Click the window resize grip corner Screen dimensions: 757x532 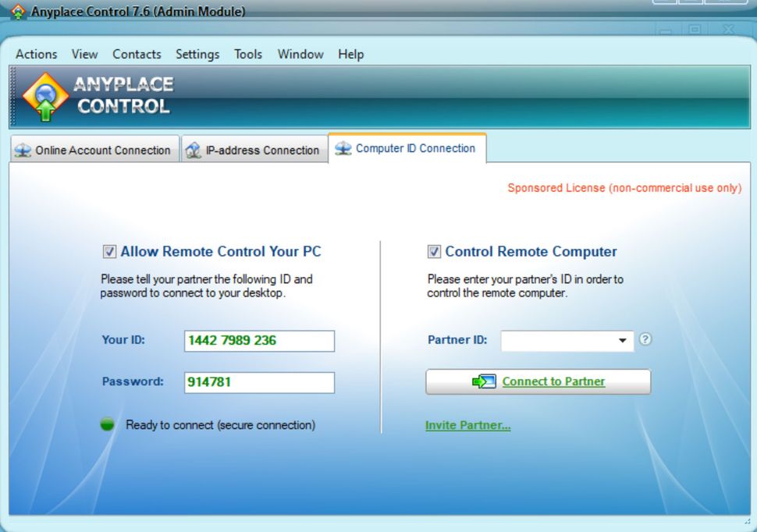[x=748, y=521]
